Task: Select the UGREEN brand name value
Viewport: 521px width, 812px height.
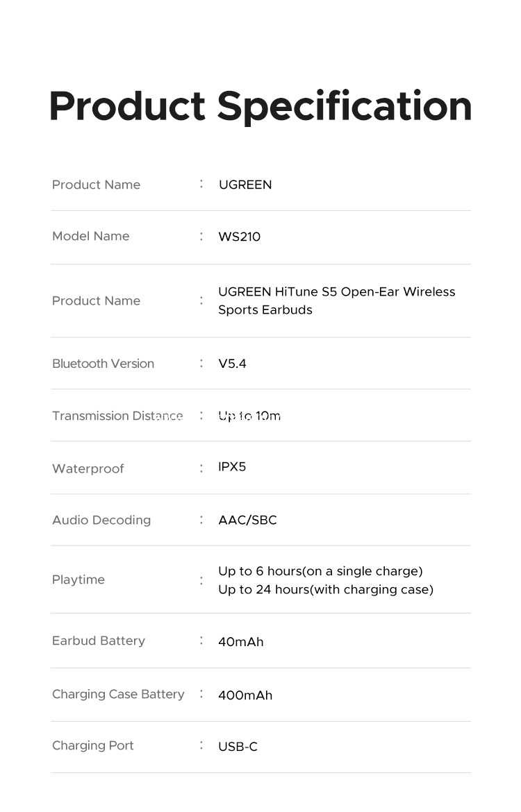Action: coord(245,185)
